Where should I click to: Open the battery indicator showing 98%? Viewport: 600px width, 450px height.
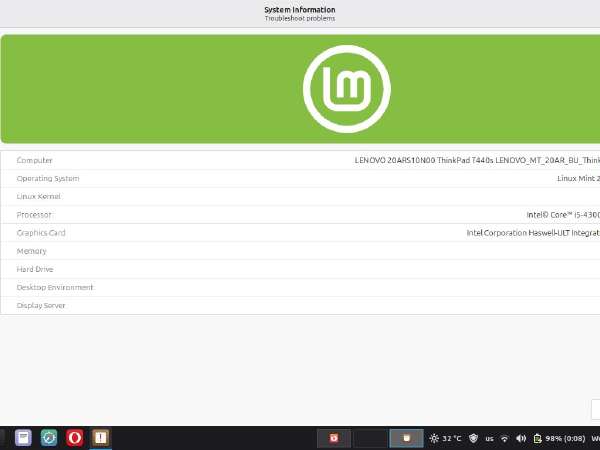(x=559, y=439)
